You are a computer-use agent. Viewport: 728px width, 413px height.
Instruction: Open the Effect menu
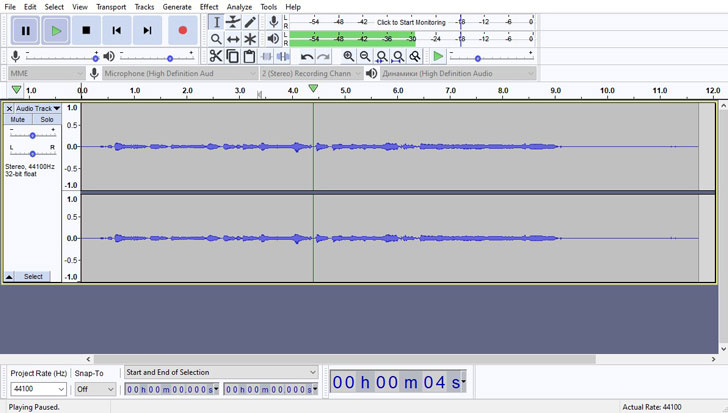(208, 7)
